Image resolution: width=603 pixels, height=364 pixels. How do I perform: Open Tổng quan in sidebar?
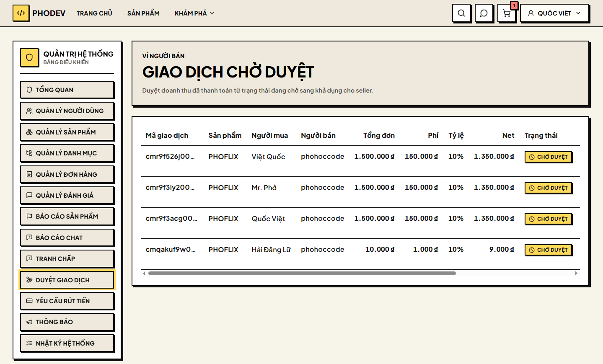(67, 90)
